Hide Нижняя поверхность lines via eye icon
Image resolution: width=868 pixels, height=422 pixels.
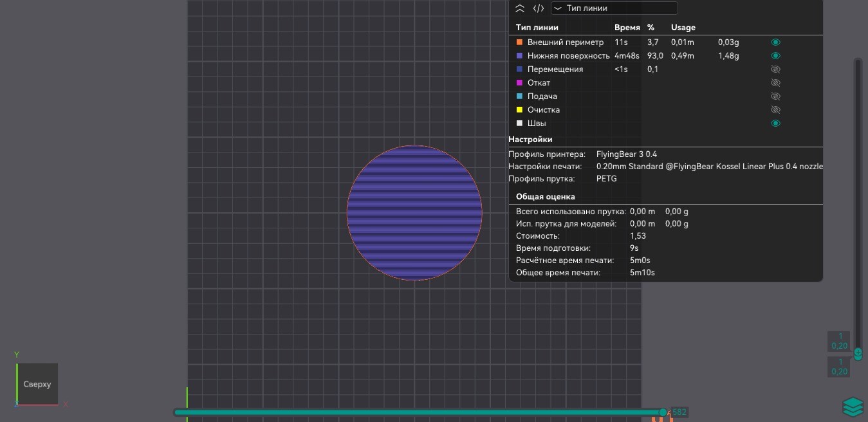pyautogui.click(x=775, y=56)
